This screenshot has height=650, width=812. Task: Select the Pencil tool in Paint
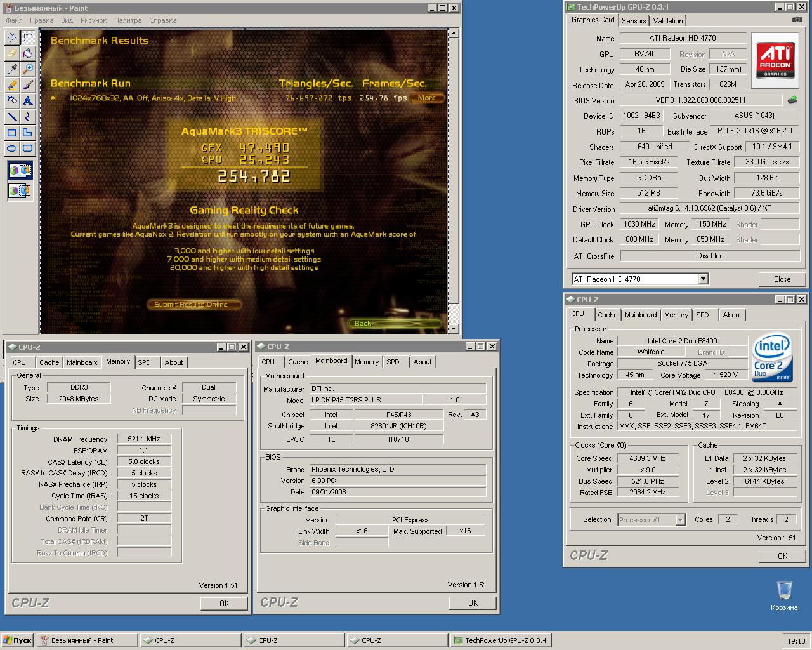[12, 85]
